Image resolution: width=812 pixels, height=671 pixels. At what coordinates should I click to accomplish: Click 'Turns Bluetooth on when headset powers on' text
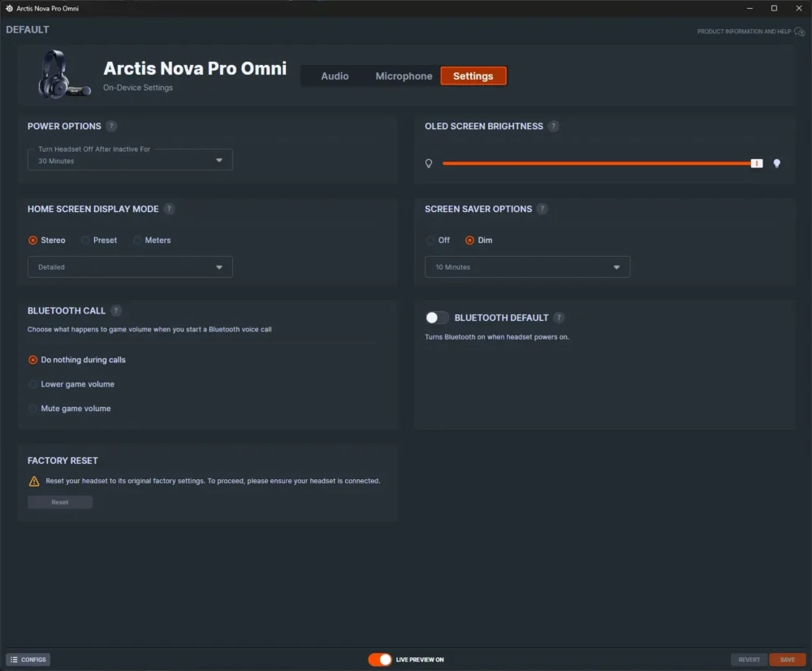(497, 337)
